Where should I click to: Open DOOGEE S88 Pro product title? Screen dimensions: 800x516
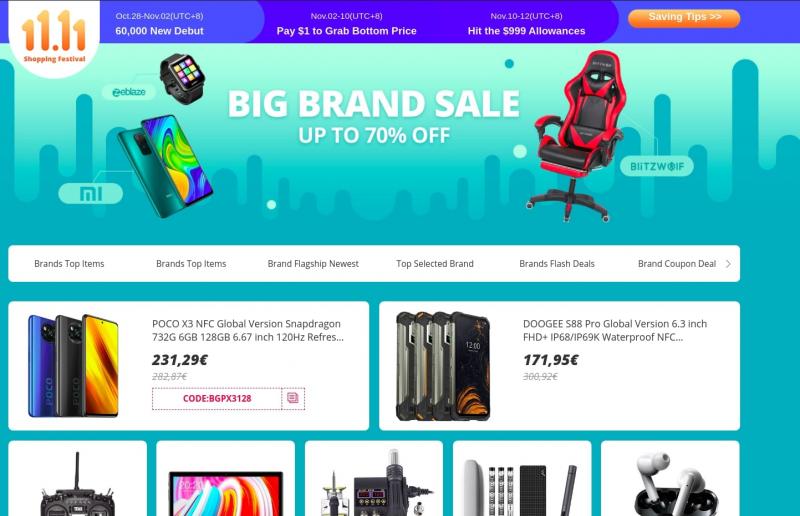tap(615, 330)
